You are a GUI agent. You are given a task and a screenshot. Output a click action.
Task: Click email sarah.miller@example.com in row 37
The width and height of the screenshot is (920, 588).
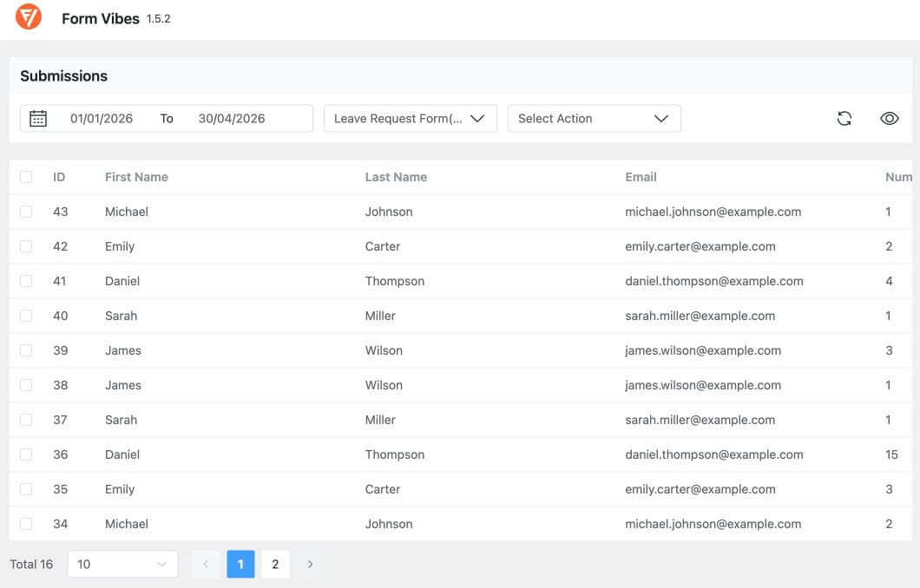pyautogui.click(x=700, y=420)
